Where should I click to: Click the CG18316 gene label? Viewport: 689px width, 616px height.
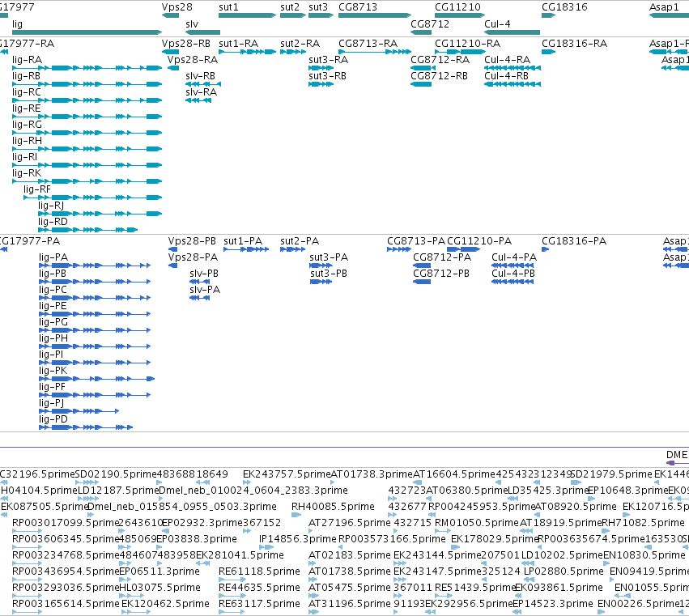coord(564,7)
